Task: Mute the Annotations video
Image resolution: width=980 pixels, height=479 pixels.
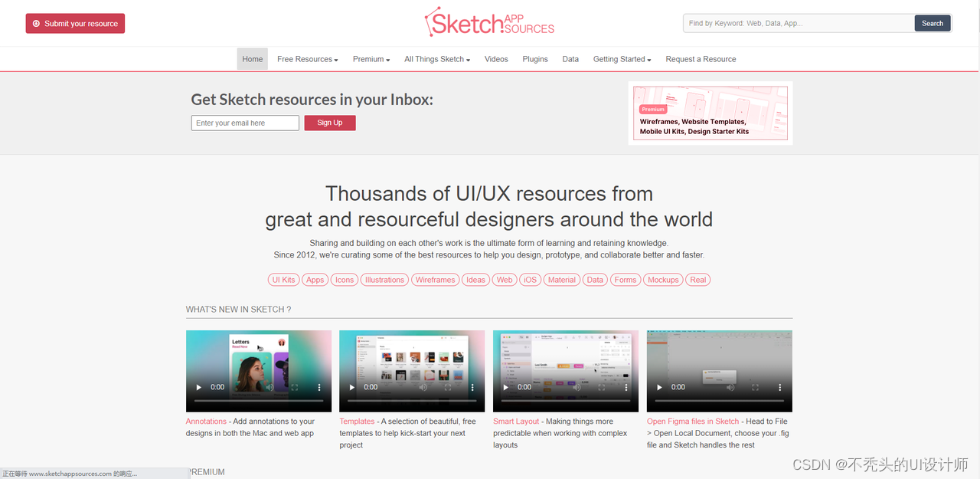Action: [x=269, y=387]
